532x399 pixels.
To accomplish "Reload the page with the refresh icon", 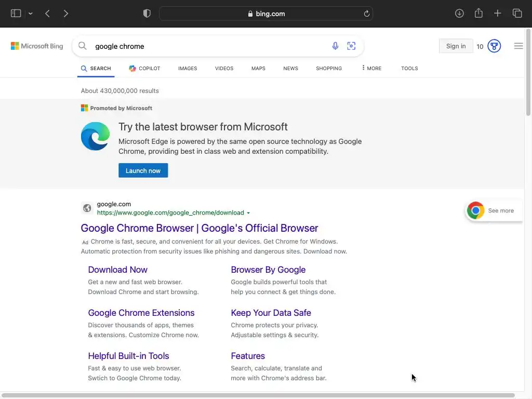I will click(x=366, y=14).
